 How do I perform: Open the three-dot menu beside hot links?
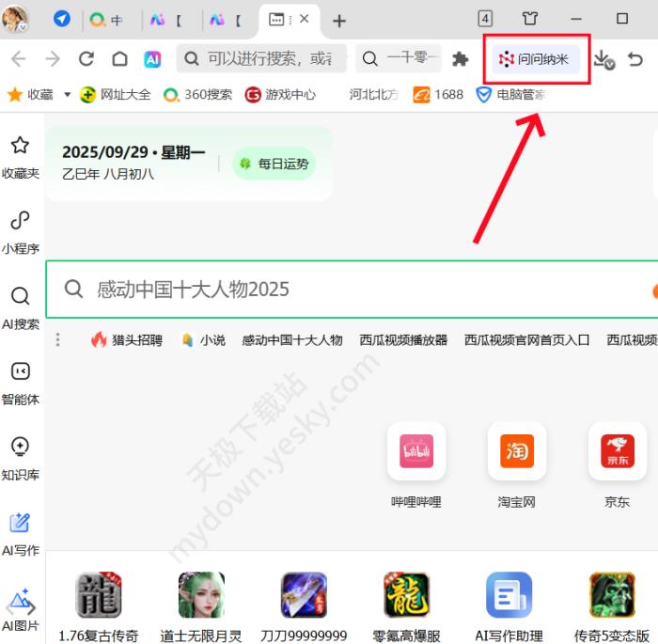coord(57,340)
